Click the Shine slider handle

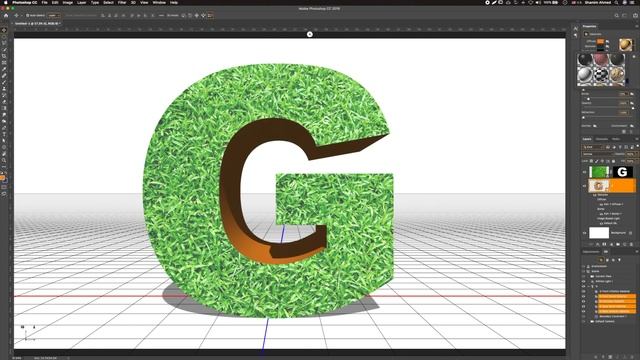pos(588,98)
